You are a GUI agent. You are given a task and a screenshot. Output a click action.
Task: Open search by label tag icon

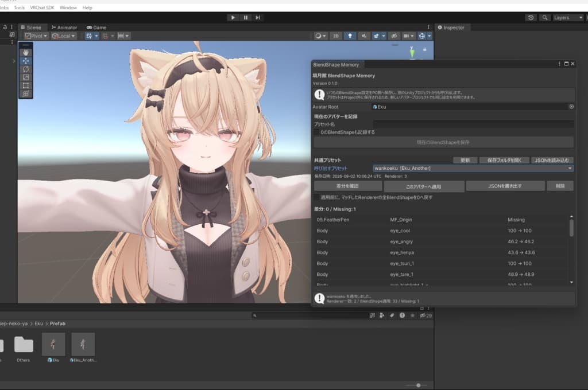[392, 315]
